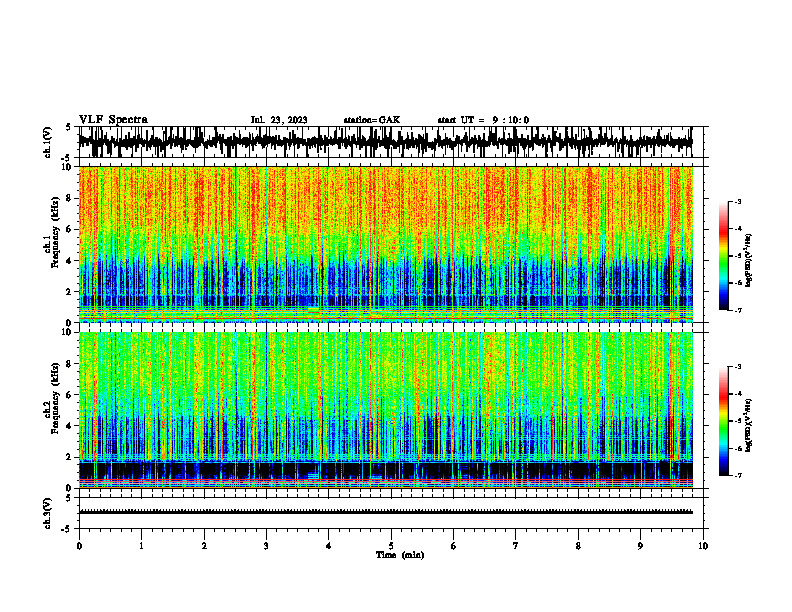
Task: Click time axis tick label "0"
Action: [79, 546]
